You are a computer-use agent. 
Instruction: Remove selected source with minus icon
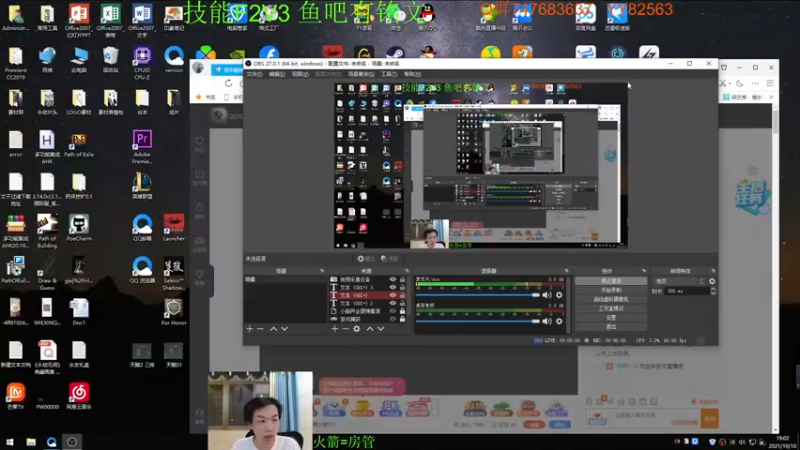click(345, 329)
